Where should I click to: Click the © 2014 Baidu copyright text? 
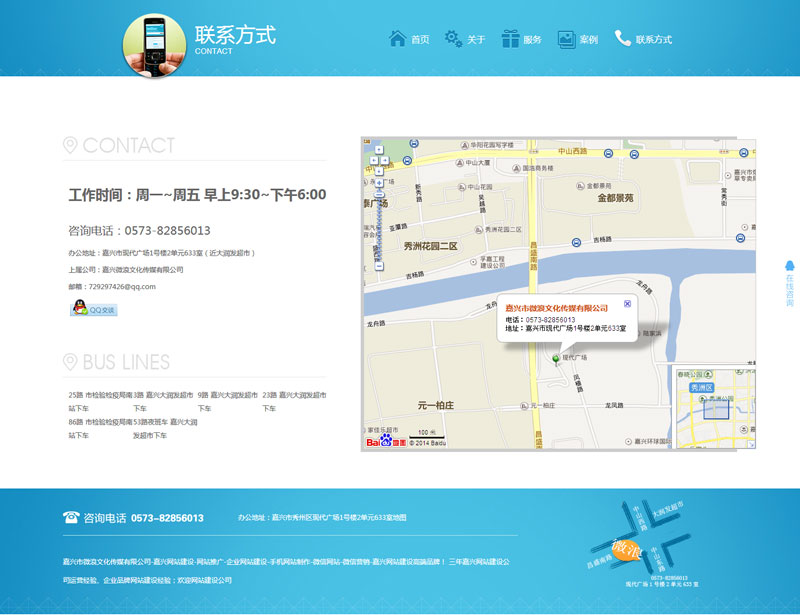[x=428, y=443]
